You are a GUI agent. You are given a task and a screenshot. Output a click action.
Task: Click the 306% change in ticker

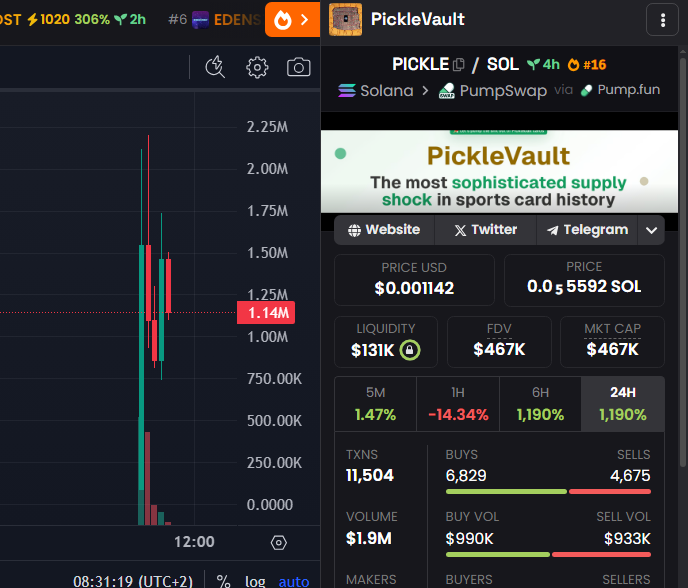(92, 19)
